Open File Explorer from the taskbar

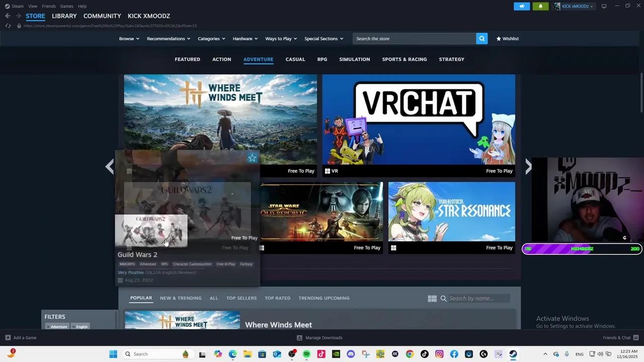(248, 354)
